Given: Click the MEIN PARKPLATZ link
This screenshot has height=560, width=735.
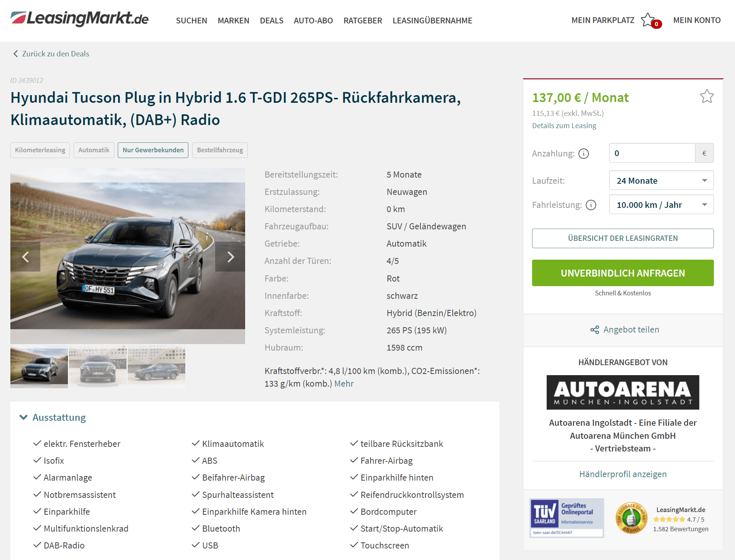Looking at the screenshot, I should (x=603, y=20).
